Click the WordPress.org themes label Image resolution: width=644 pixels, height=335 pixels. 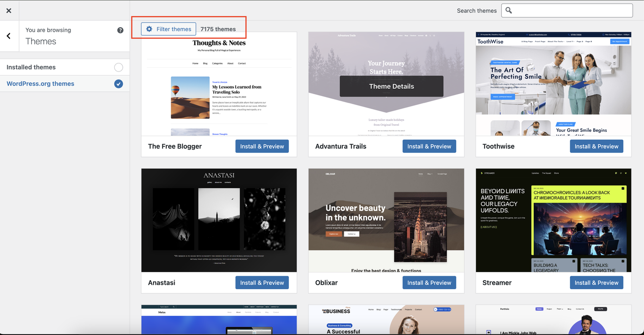(40, 84)
